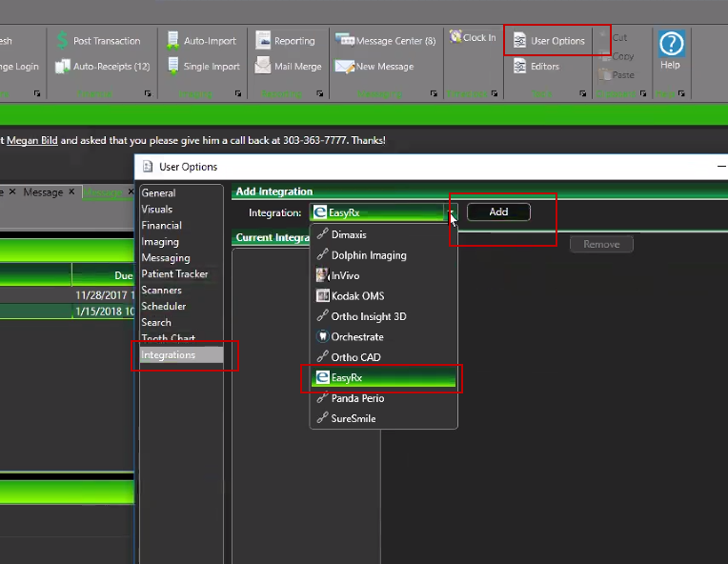Viewport: 728px width, 564px height.
Task: Select Integrations options category
Action: [182, 354]
